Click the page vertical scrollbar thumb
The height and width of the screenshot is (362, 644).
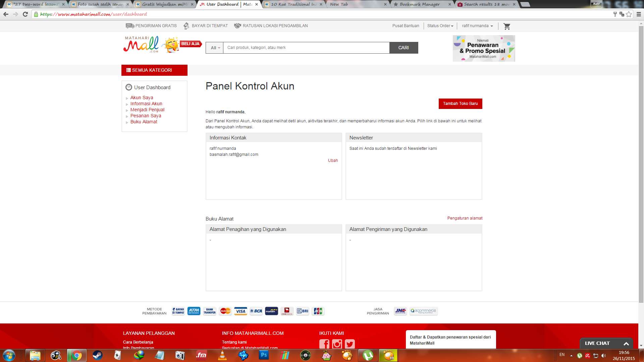click(641, 164)
